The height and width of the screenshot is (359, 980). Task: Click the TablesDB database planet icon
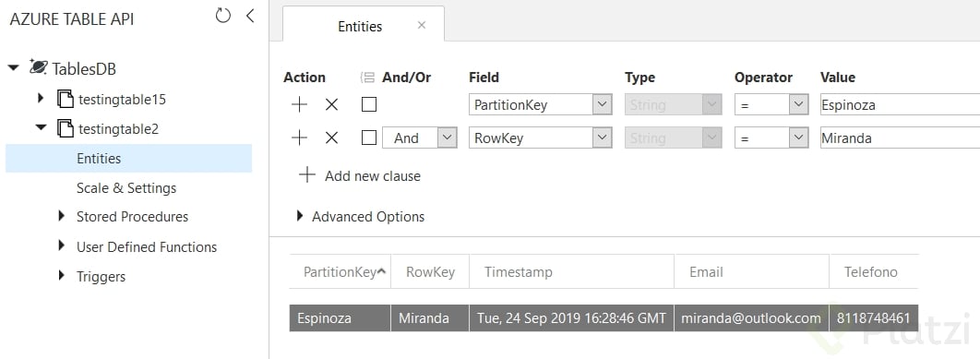pyautogui.click(x=38, y=67)
